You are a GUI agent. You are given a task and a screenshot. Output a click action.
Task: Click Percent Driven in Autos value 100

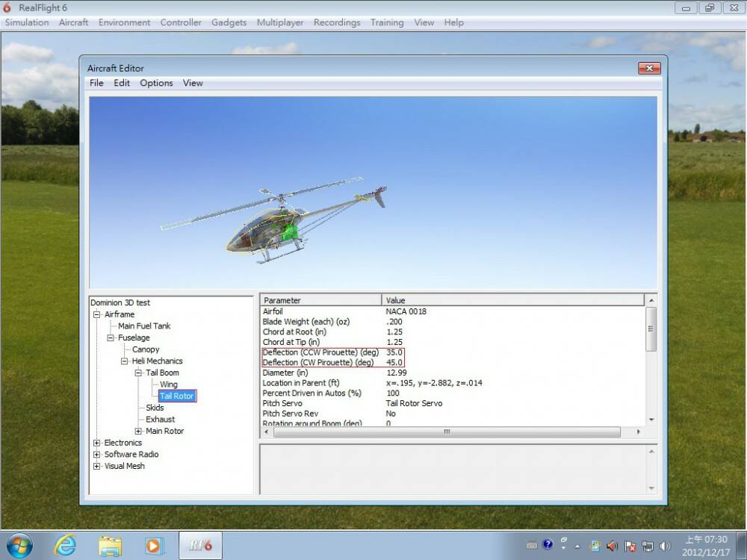click(x=393, y=393)
